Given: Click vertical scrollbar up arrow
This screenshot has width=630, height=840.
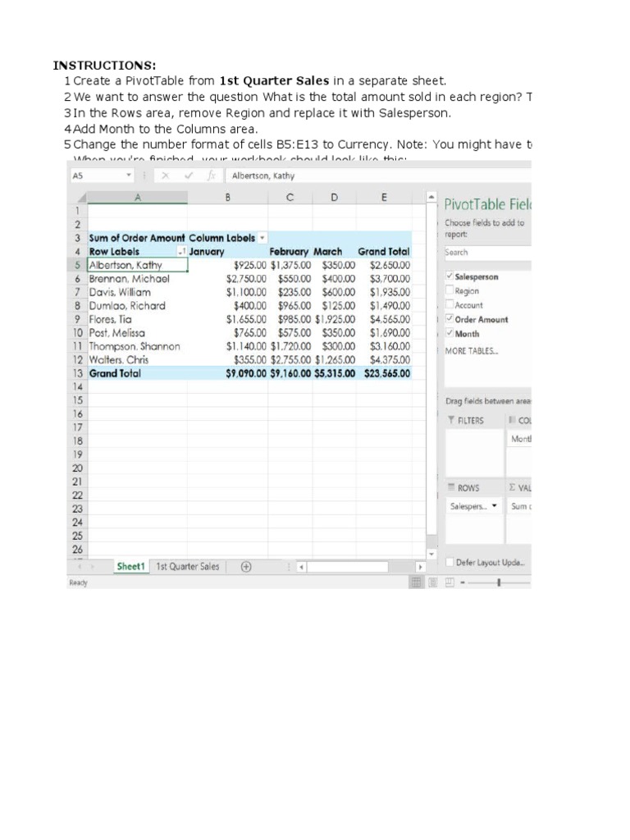Looking at the screenshot, I should (431, 197).
